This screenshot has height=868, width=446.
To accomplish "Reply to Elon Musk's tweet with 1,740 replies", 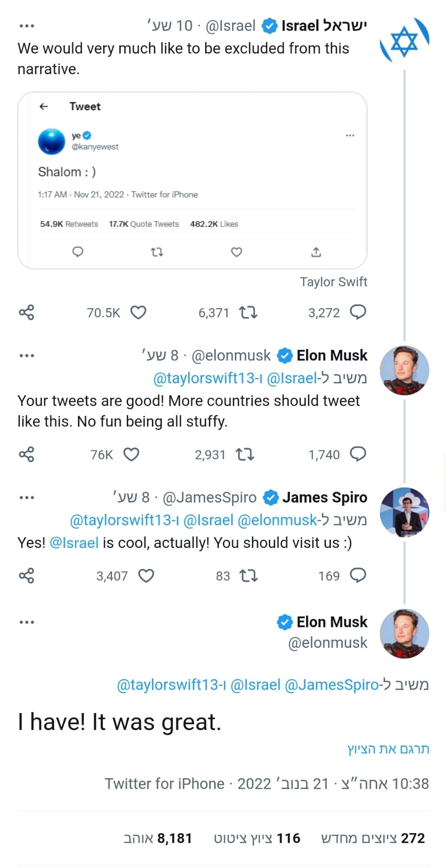I will pyautogui.click(x=358, y=454).
